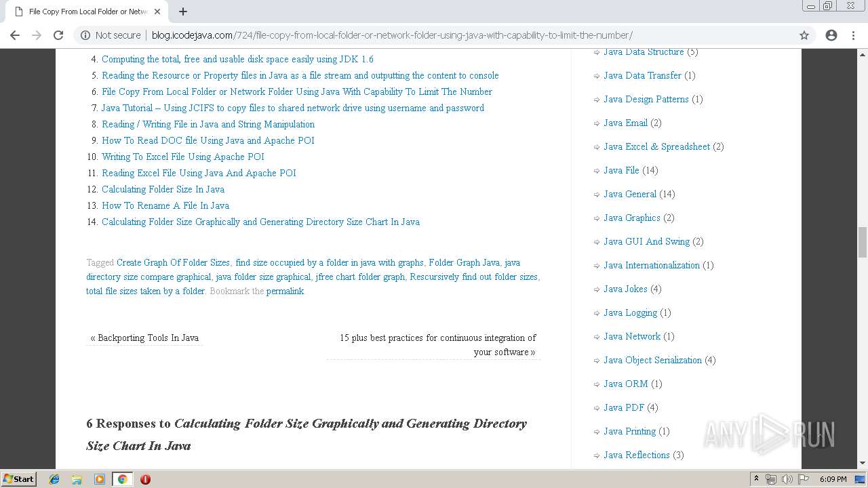Open How To Read DOC file link
The height and width of the screenshot is (488, 868).
[208, 141]
